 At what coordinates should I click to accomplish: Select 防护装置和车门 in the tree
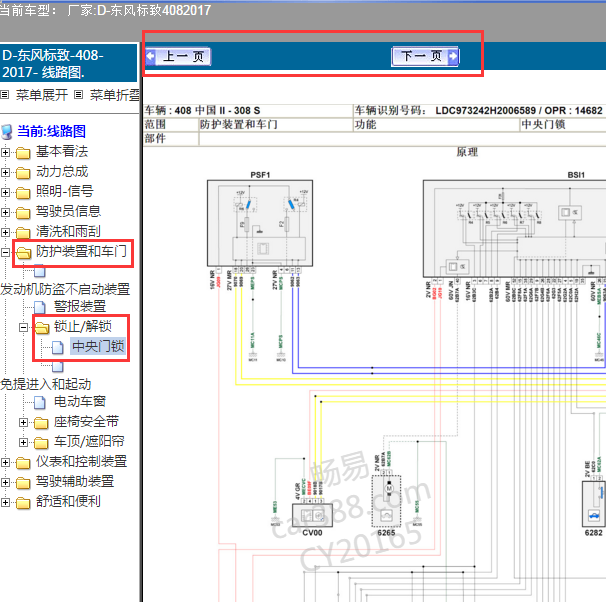coord(81,252)
